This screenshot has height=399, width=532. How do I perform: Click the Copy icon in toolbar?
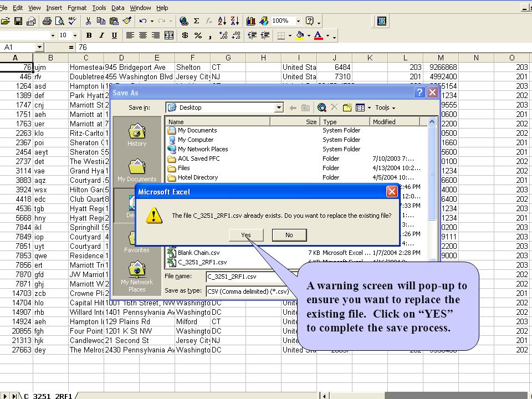(x=101, y=21)
